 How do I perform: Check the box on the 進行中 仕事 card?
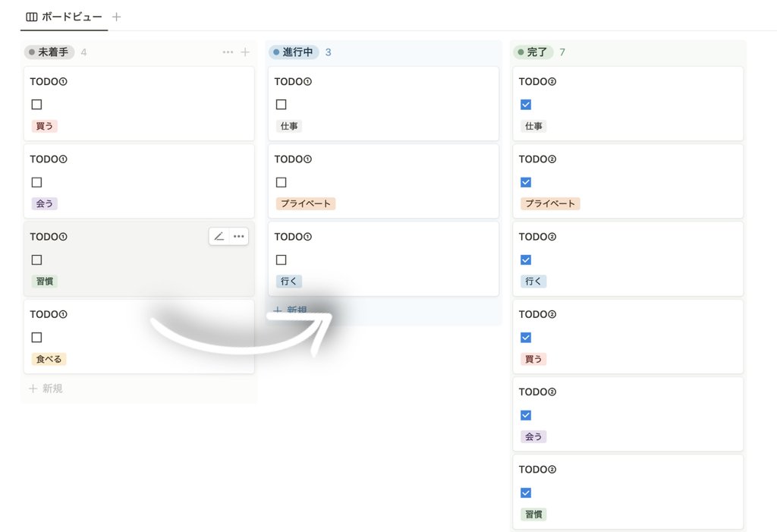point(281,105)
